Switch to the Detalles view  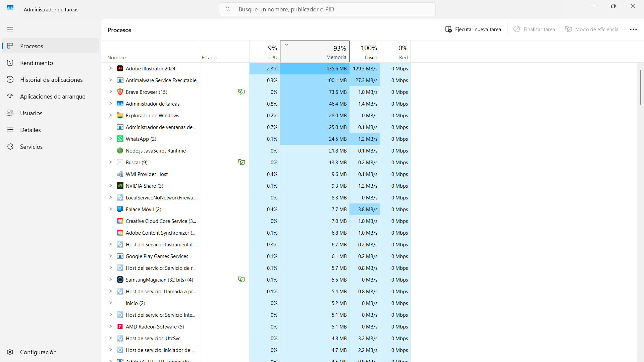coord(30,130)
